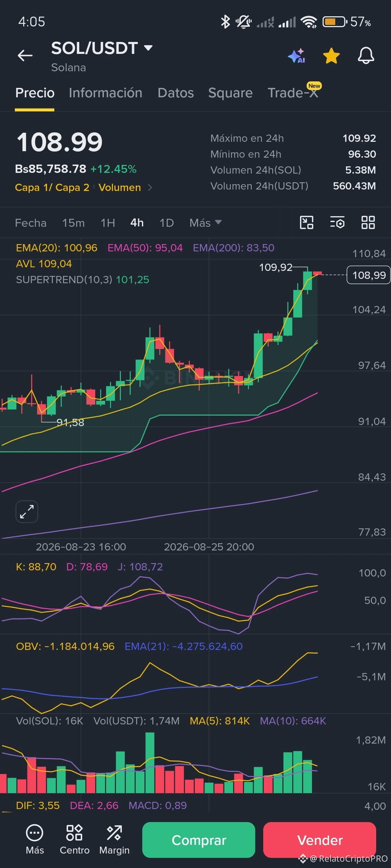Image resolution: width=391 pixels, height=868 pixels.
Task: Open price alerts bell icon
Action: (366, 56)
